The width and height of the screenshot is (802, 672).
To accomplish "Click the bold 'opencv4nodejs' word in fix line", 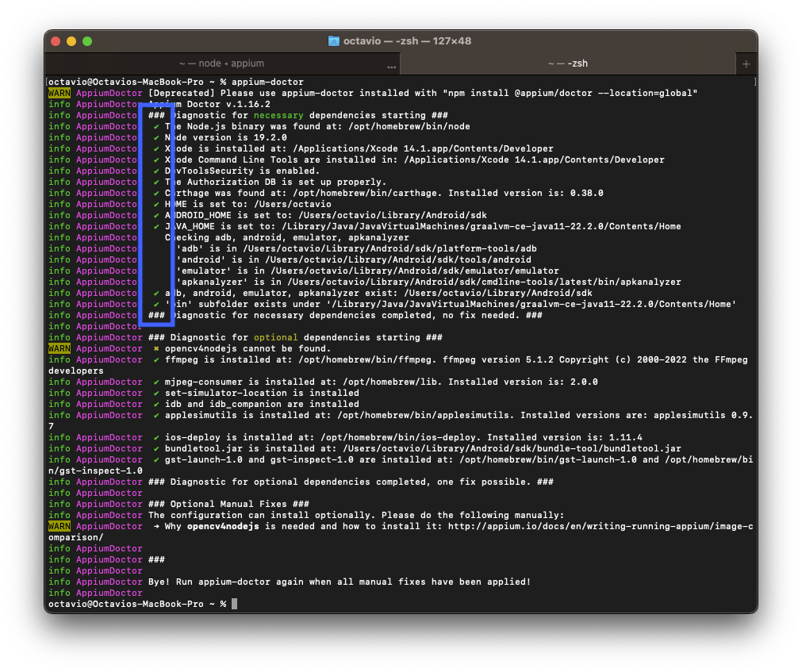I will (x=223, y=526).
